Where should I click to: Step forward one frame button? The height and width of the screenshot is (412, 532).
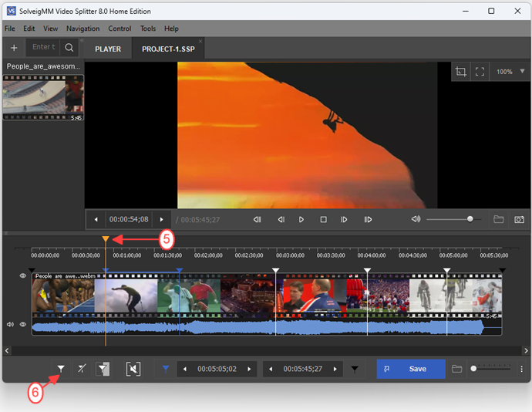coord(344,220)
